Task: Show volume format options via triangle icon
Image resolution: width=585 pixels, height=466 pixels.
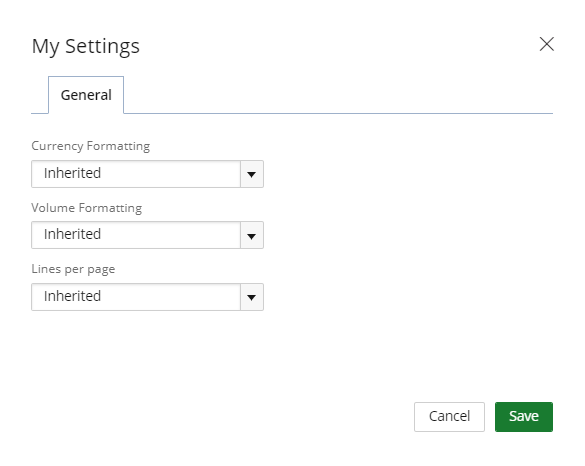Action: pyautogui.click(x=252, y=236)
